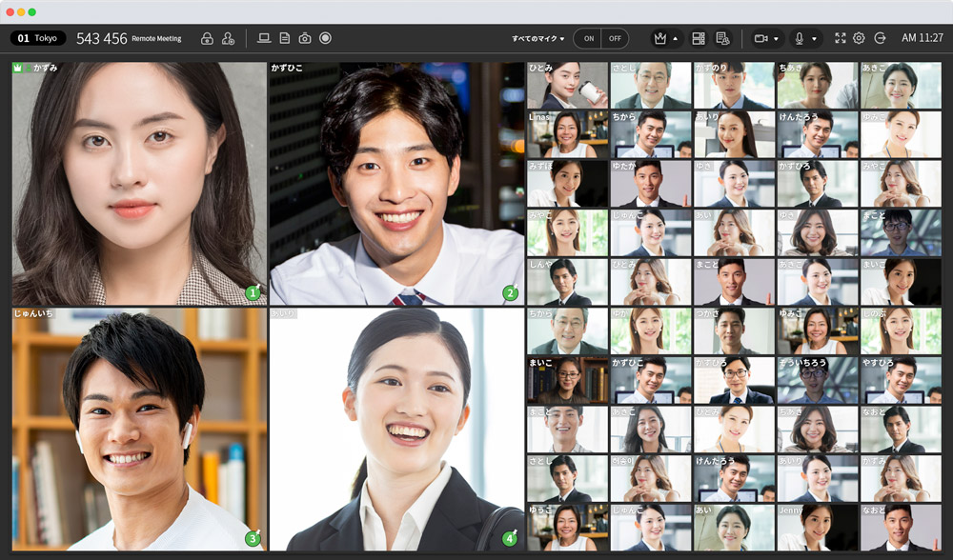Expand the すべてのマイク dropdown

coord(537,38)
